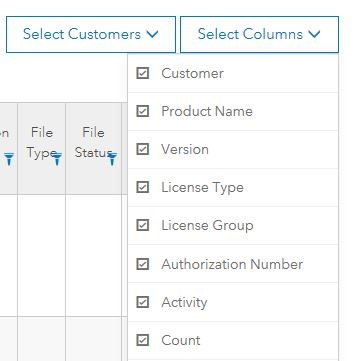Uncheck the Product Name column checkbox
Image resolution: width=364 pixels, height=361 pixels.
(143, 111)
